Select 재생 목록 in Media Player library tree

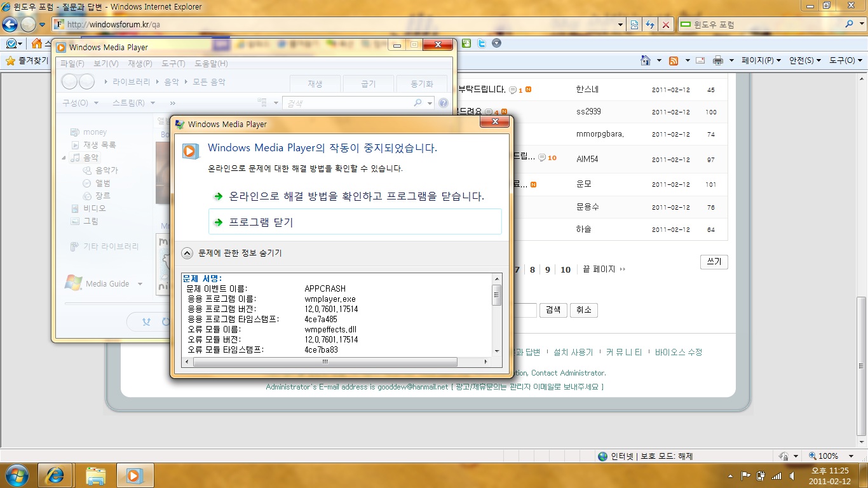[100, 145]
